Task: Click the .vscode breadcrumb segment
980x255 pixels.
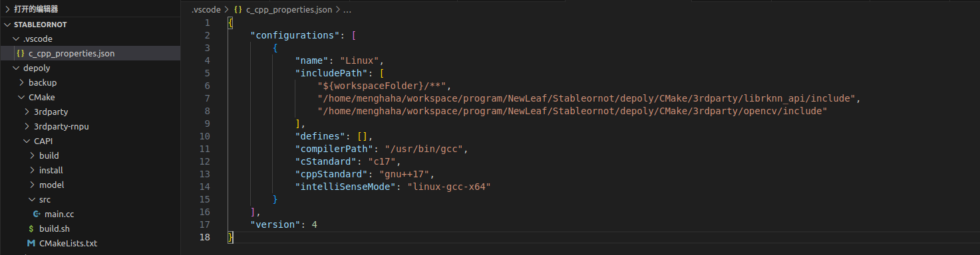Action: pos(206,10)
